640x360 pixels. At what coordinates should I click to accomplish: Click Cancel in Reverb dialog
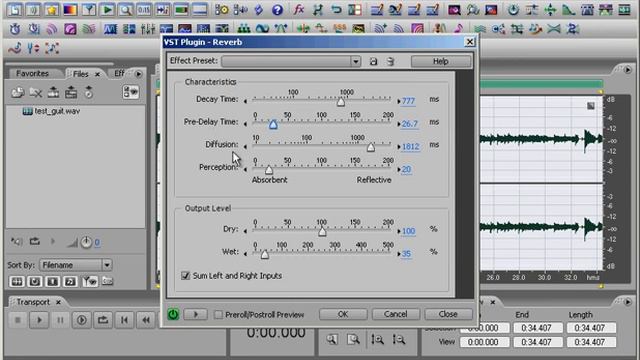(x=396, y=314)
